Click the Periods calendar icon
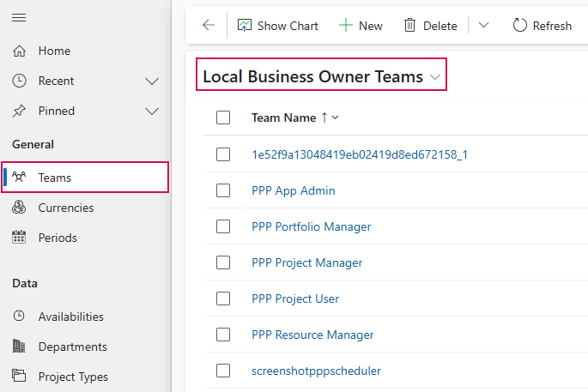Viewport: 588px width, 392px height. [19, 238]
